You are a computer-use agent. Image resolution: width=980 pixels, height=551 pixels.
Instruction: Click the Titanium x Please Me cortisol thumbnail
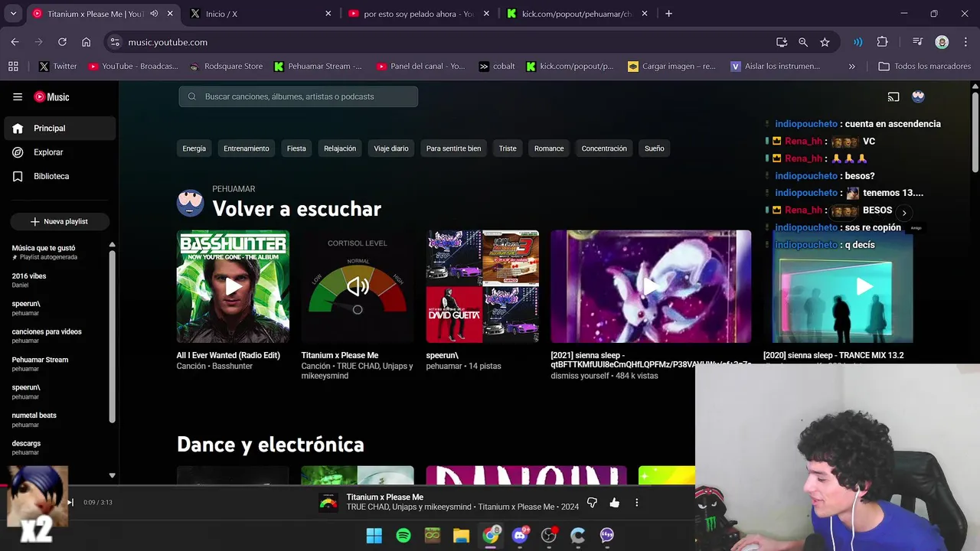pos(358,286)
